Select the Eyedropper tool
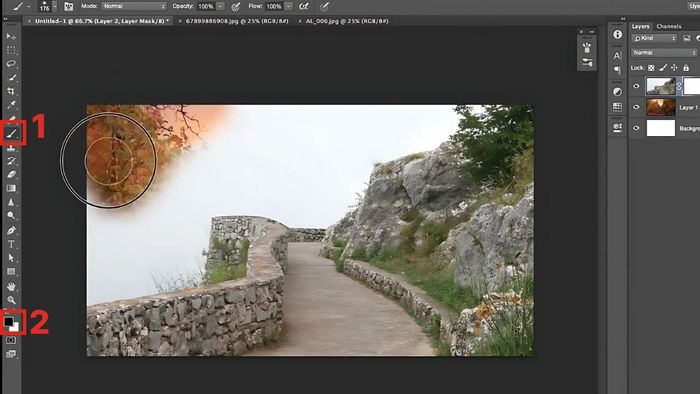Viewport: 700px width, 394px height. click(x=11, y=105)
